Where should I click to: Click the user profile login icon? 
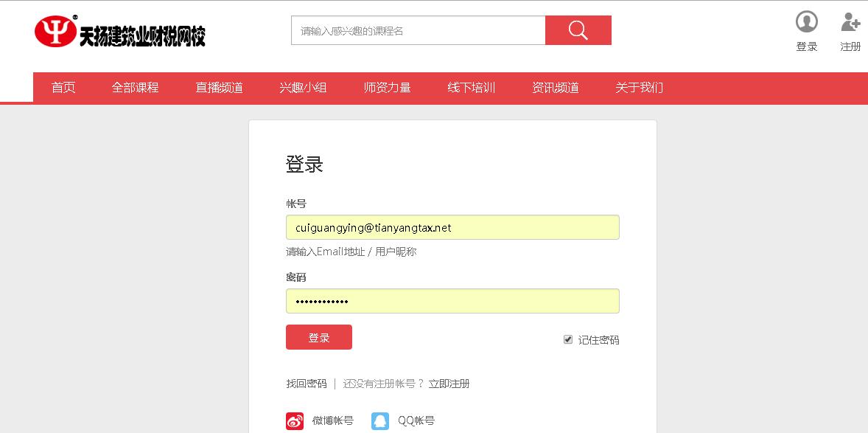pyautogui.click(x=807, y=22)
